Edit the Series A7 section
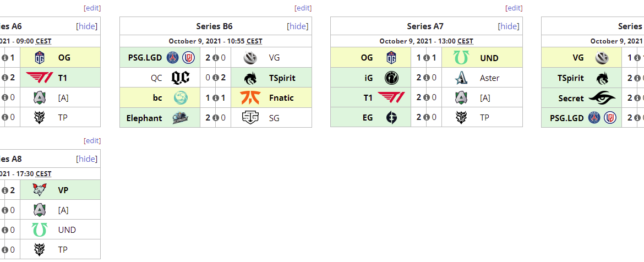The height and width of the screenshot is (262, 644). tap(514, 8)
